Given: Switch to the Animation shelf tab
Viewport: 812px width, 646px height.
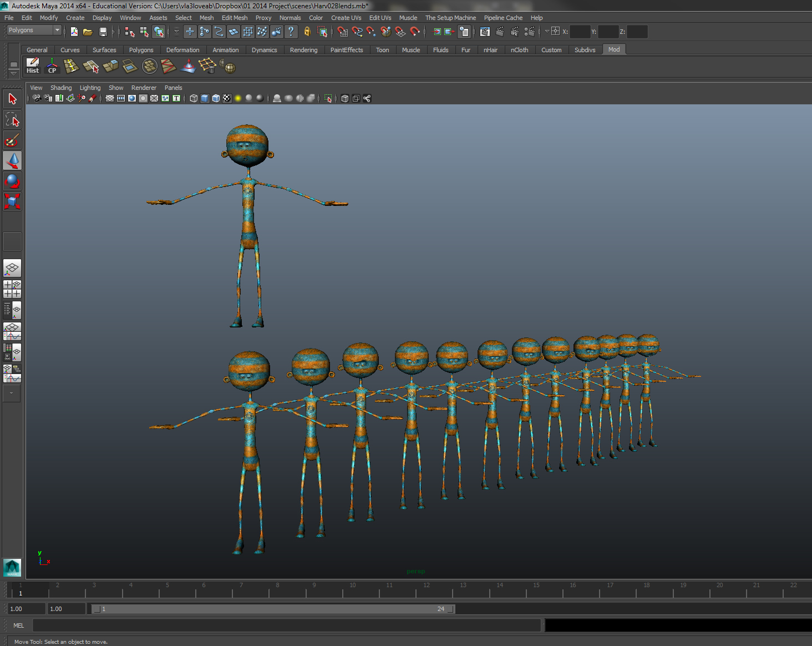Looking at the screenshot, I should click(225, 50).
